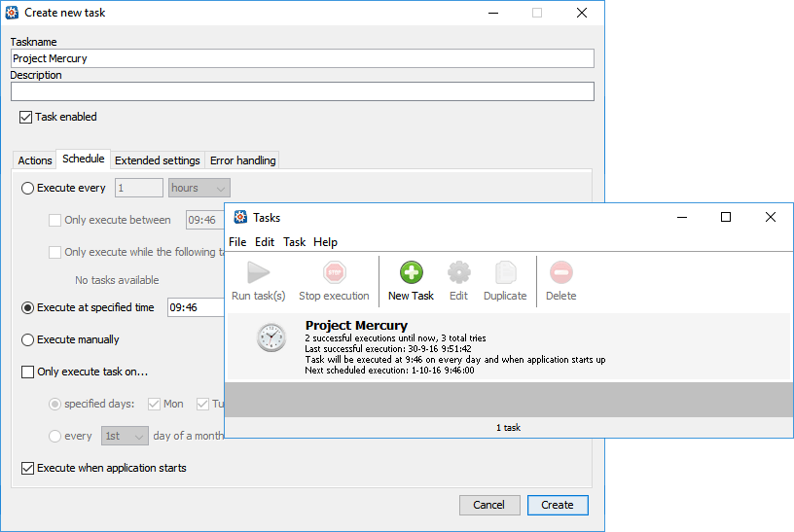Click the Create new task window app icon

[12, 13]
